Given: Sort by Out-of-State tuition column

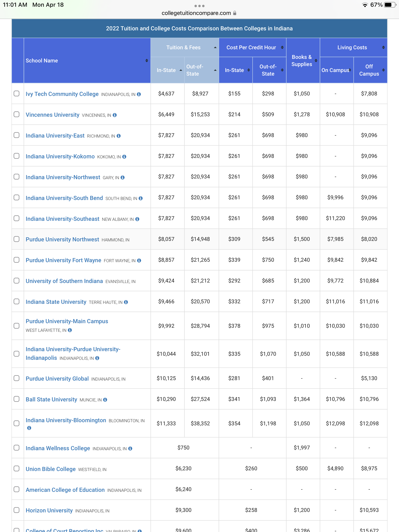Looking at the screenshot, I should pyautogui.click(x=202, y=70).
